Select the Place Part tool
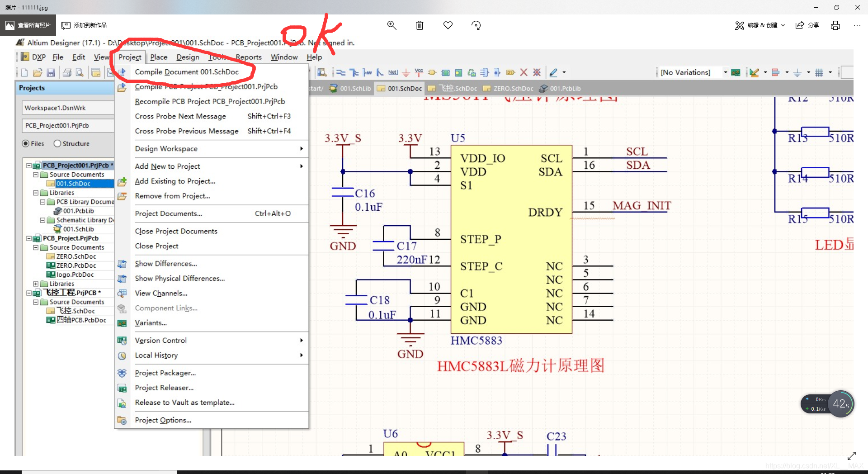 (432, 72)
